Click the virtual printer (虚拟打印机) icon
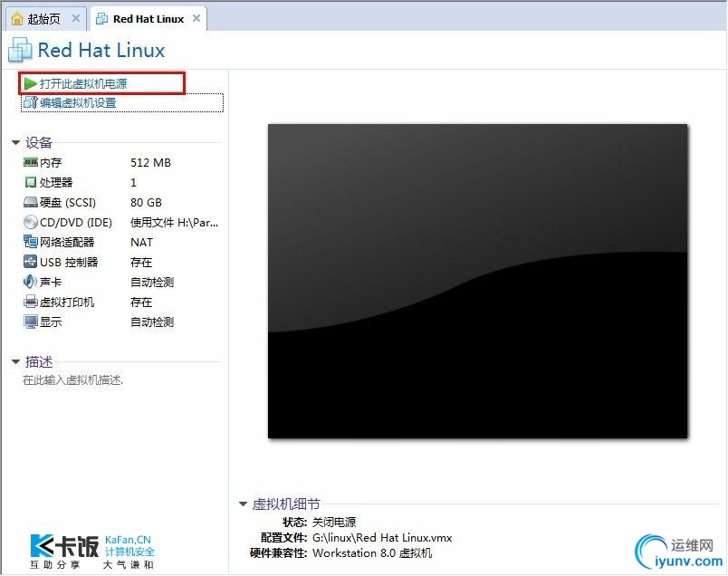 [x=31, y=302]
